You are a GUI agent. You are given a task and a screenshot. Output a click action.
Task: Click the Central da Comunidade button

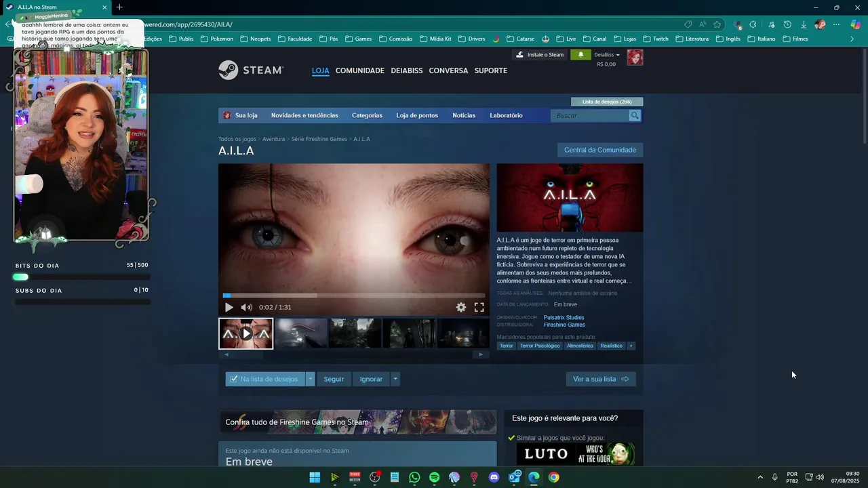click(x=600, y=150)
